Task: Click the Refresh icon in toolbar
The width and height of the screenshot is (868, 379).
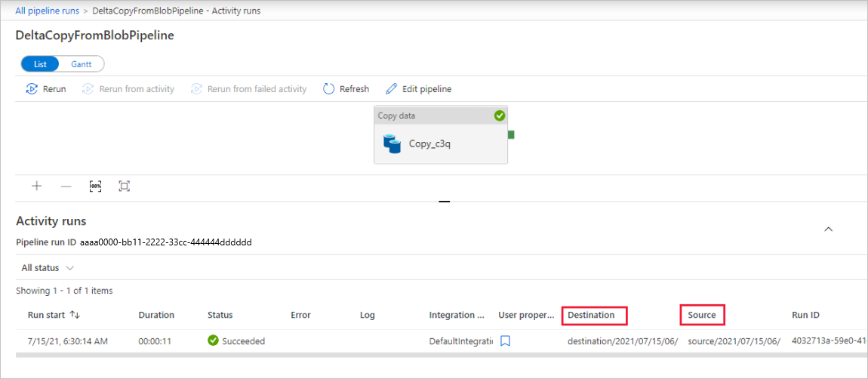Action: (x=328, y=89)
